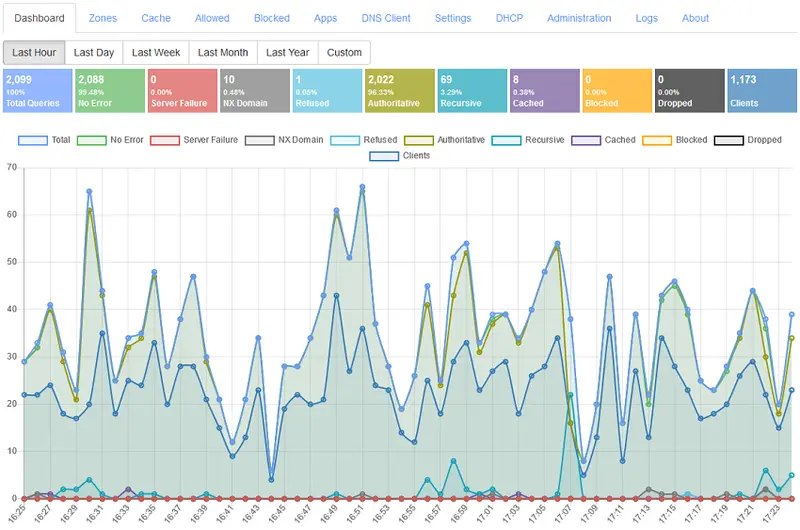The height and width of the screenshot is (530, 800).
Task: Choose the Last Week time range
Action: pos(155,52)
